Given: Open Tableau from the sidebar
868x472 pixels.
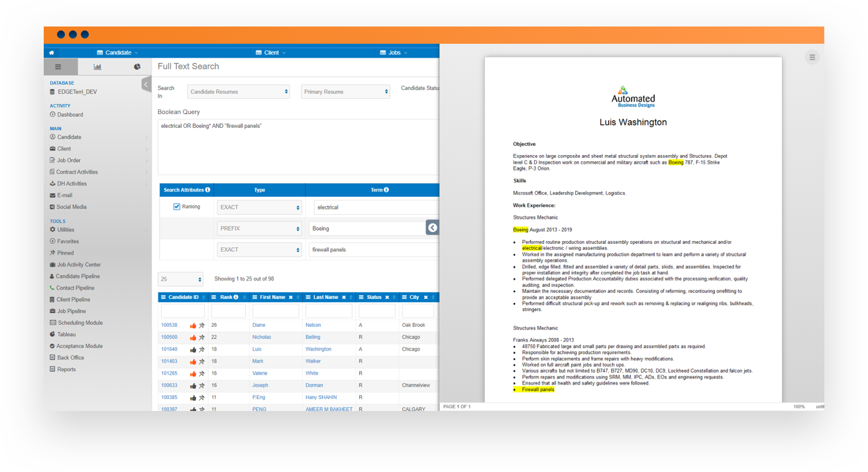Looking at the screenshot, I should pyautogui.click(x=62, y=334).
